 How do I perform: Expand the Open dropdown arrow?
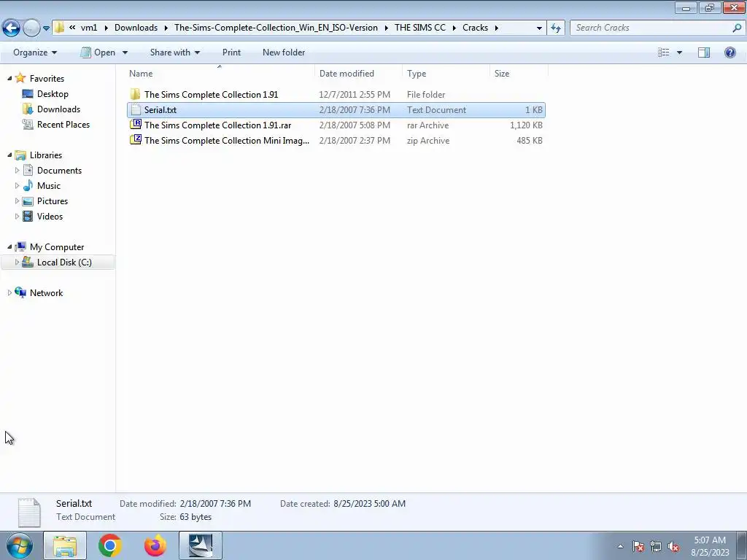[x=125, y=52]
